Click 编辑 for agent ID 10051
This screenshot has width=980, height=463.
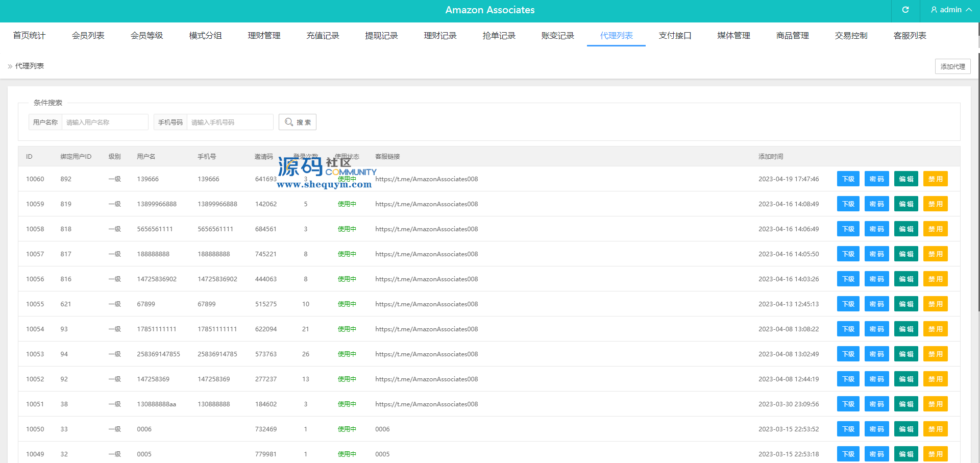pyautogui.click(x=906, y=404)
